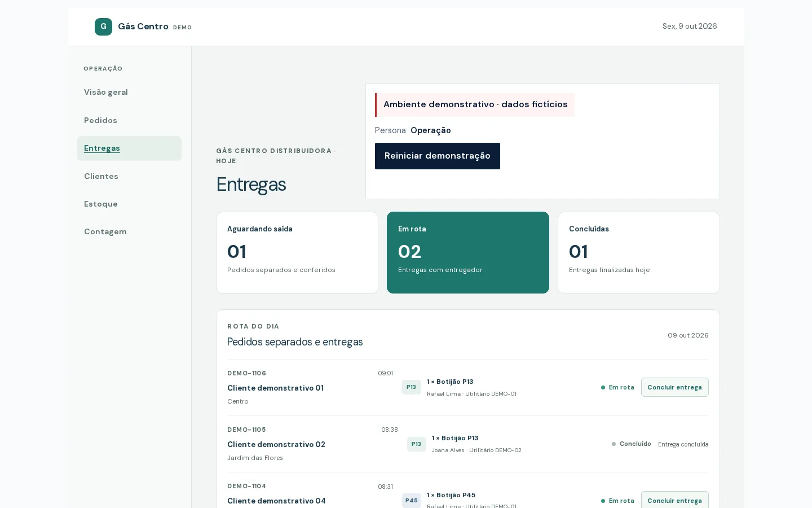The width and height of the screenshot is (812, 508).
Task: Open Cliente demonstrativo 01 entry
Action: [x=275, y=388]
